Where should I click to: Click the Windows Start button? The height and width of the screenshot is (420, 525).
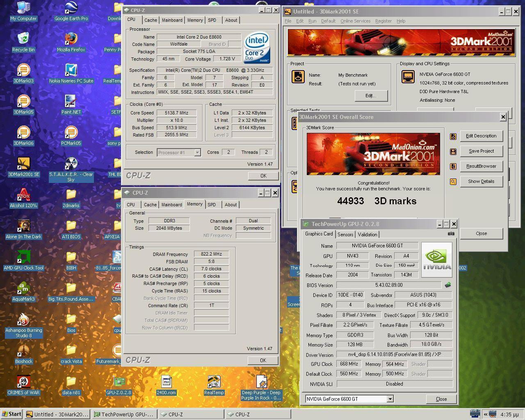[x=11, y=414]
